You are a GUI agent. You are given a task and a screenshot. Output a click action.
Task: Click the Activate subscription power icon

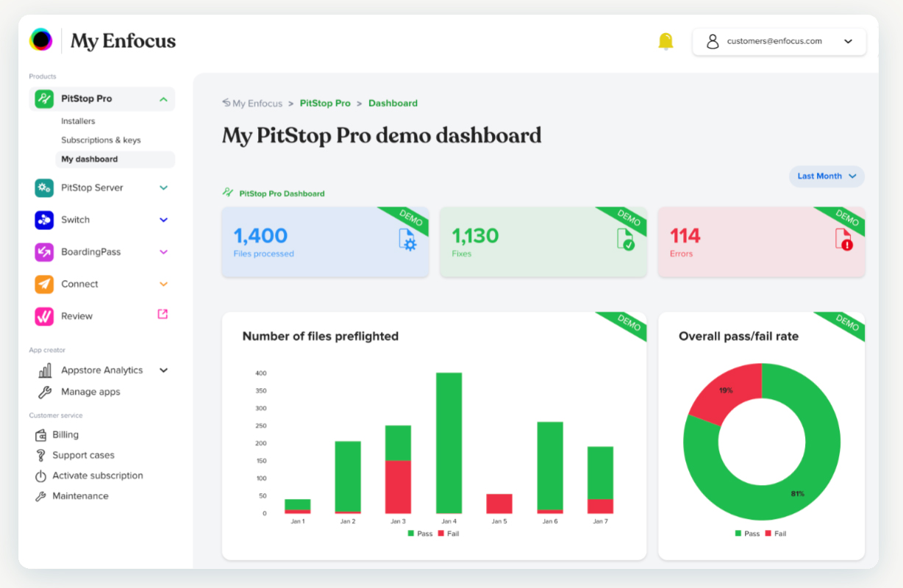click(40, 476)
